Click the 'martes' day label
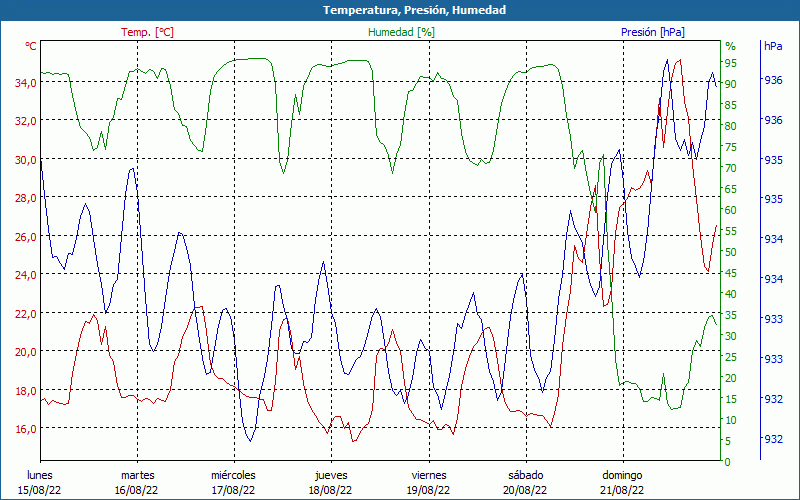800x500 pixels. click(x=137, y=475)
